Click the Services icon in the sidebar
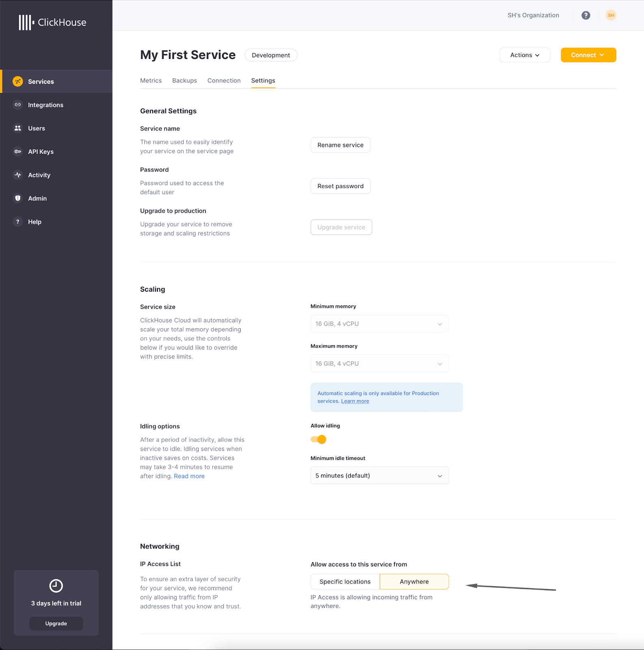 coord(18,81)
